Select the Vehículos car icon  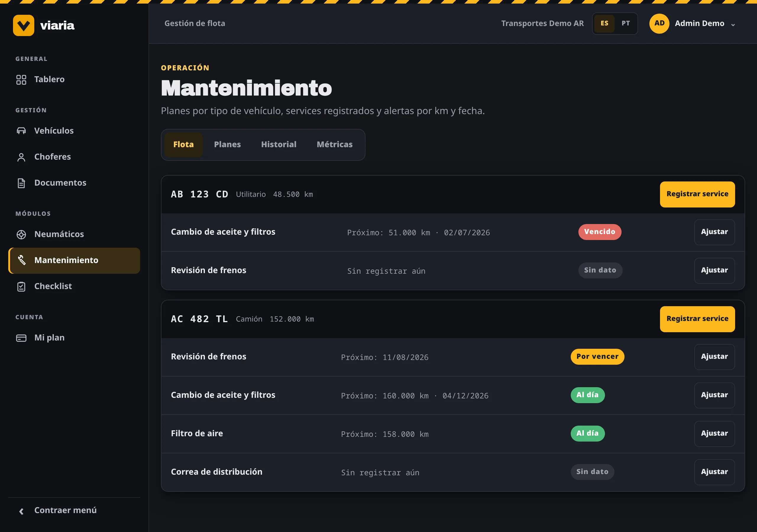(x=21, y=131)
